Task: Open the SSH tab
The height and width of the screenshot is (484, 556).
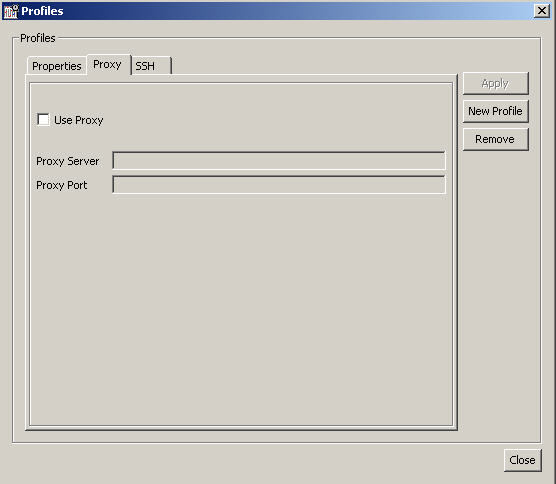Action: pos(151,66)
